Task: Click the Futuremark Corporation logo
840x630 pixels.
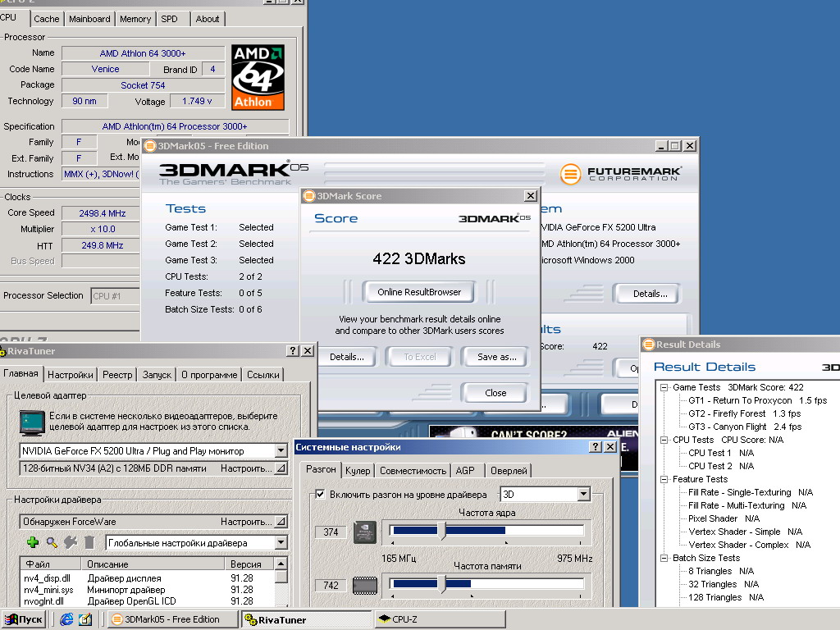Action: tap(621, 174)
